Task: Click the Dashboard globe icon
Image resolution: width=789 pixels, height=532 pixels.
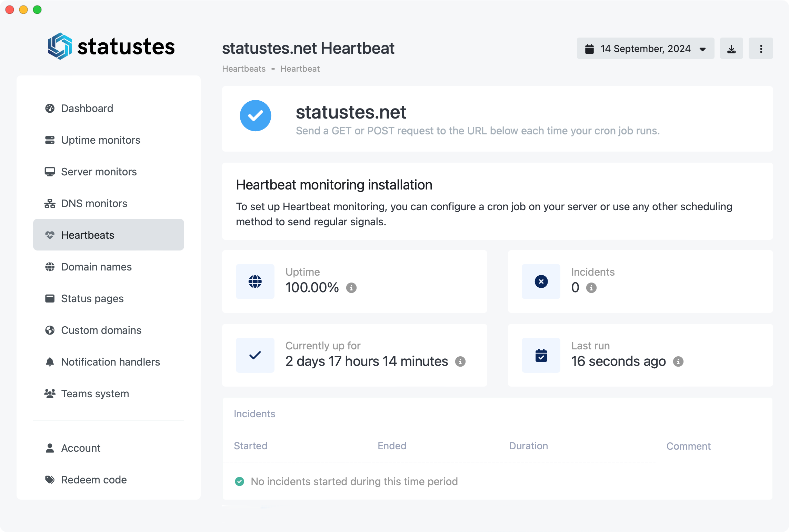Action: pos(50,108)
